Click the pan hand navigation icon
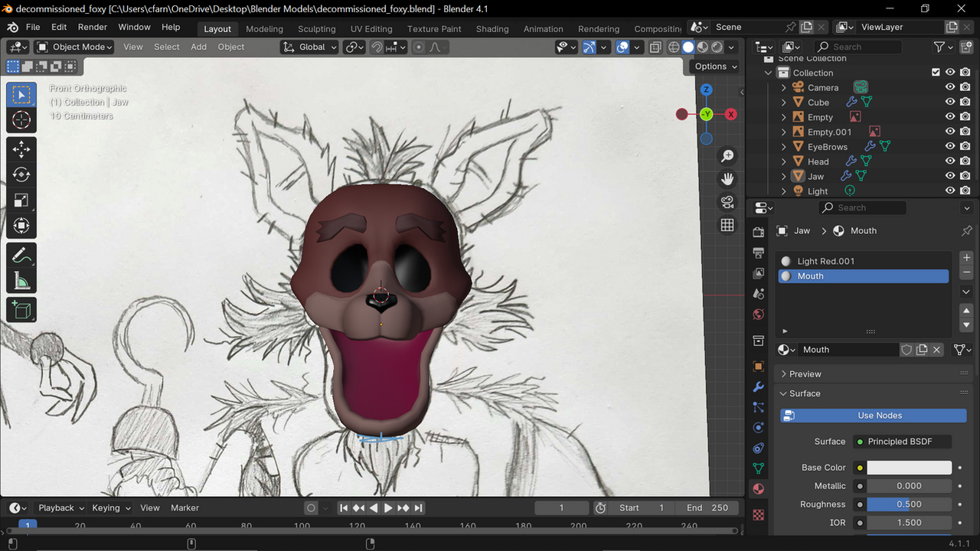This screenshot has height=551, width=980. [x=727, y=179]
